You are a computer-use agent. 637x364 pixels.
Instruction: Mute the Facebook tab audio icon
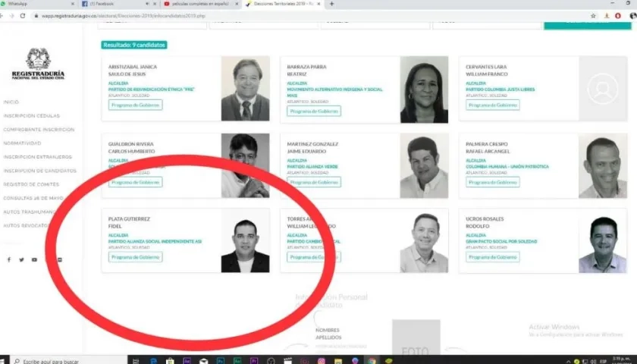pos(147,4)
